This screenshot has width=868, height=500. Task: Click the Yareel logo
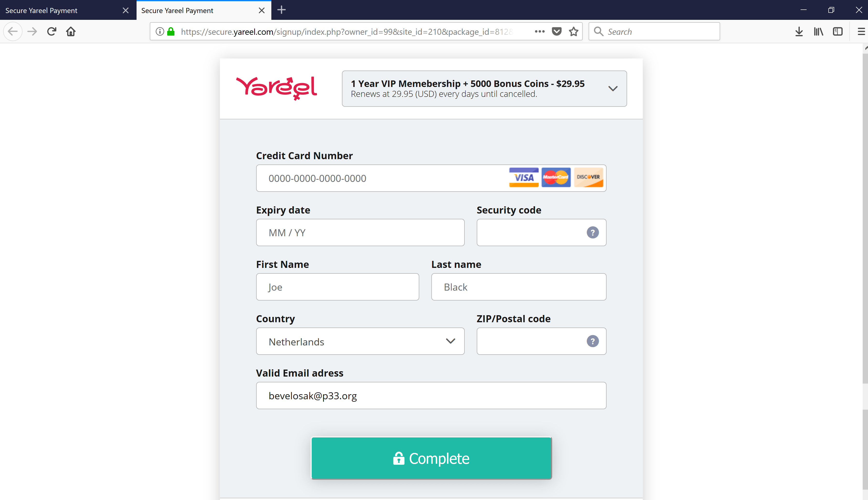(x=276, y=88)
